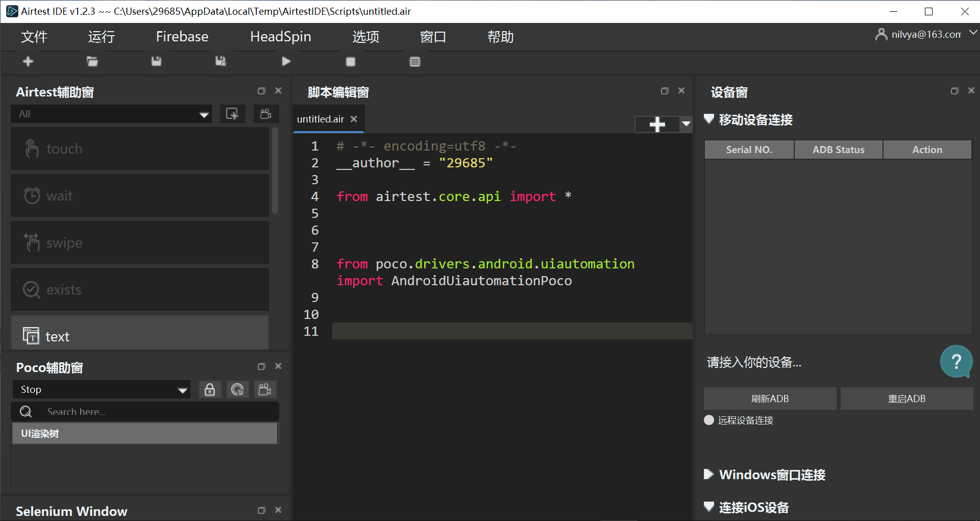
Task: Click the Airtest assistant list scrollbar
Action: coord(275,171)
